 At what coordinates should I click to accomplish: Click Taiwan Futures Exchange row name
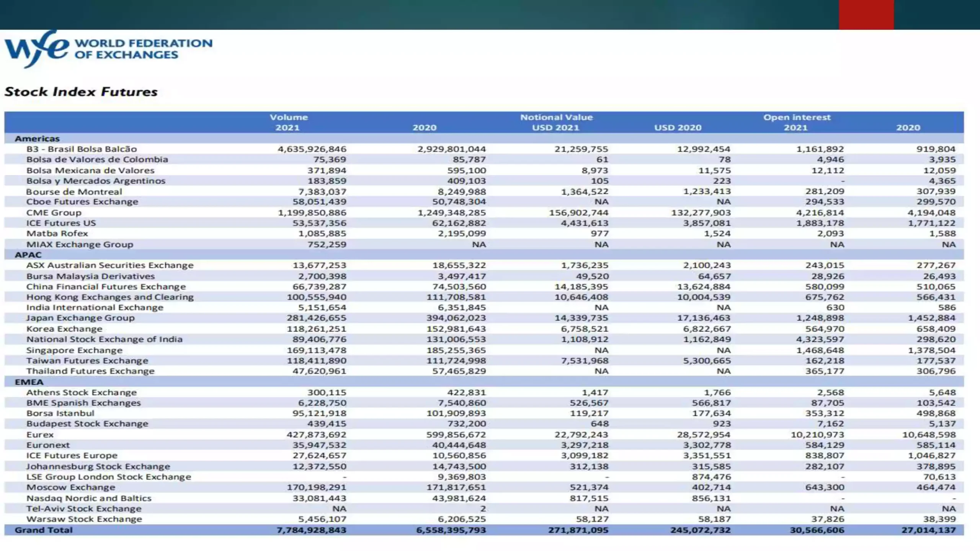87,360
